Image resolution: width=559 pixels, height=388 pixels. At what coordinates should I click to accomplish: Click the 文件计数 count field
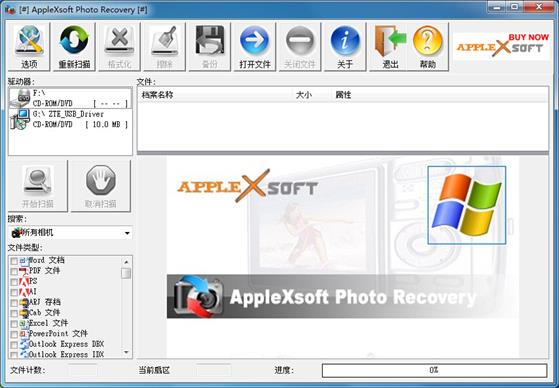click(82, 370)
